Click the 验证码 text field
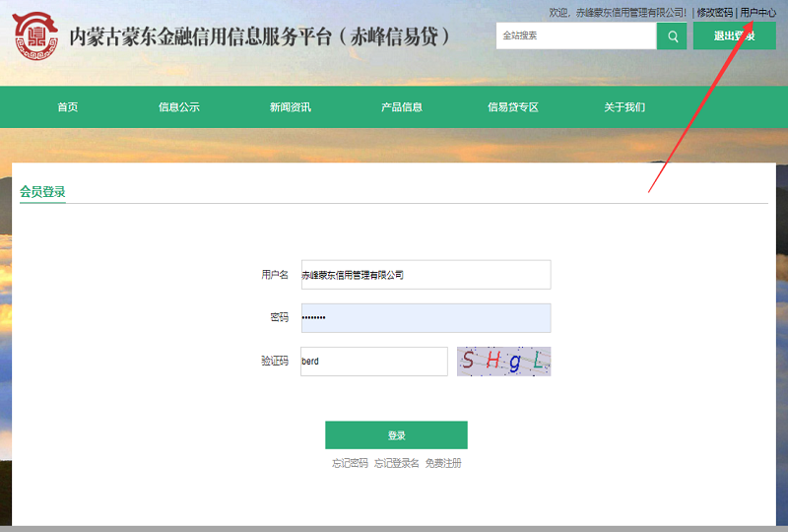Screen dimensions: 788x532 pos(373,362)
